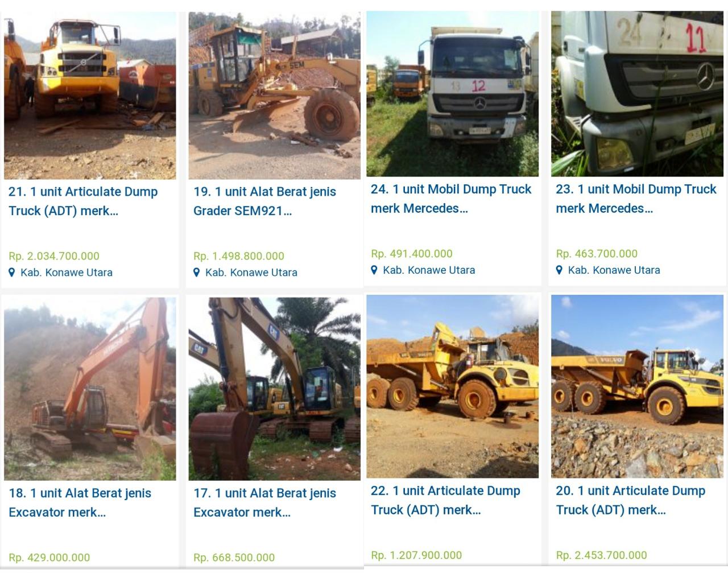
Task: Open CAT excavator photo for listing 17
Action: [x=275, y=389]
